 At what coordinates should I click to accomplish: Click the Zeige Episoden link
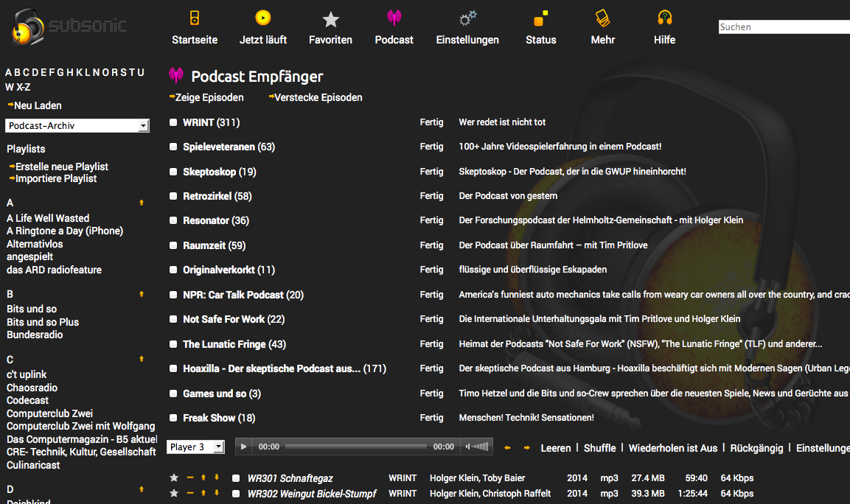[x=209, y=97]
